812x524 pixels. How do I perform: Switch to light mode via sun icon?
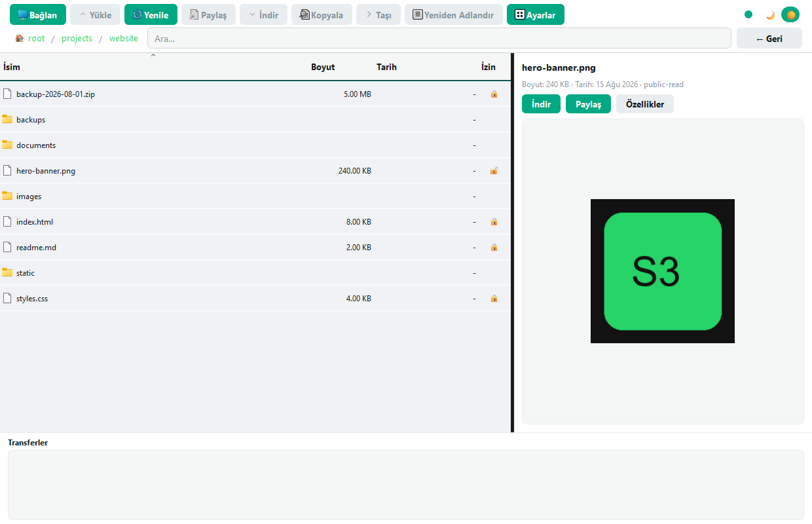click(x=791, y=14)
